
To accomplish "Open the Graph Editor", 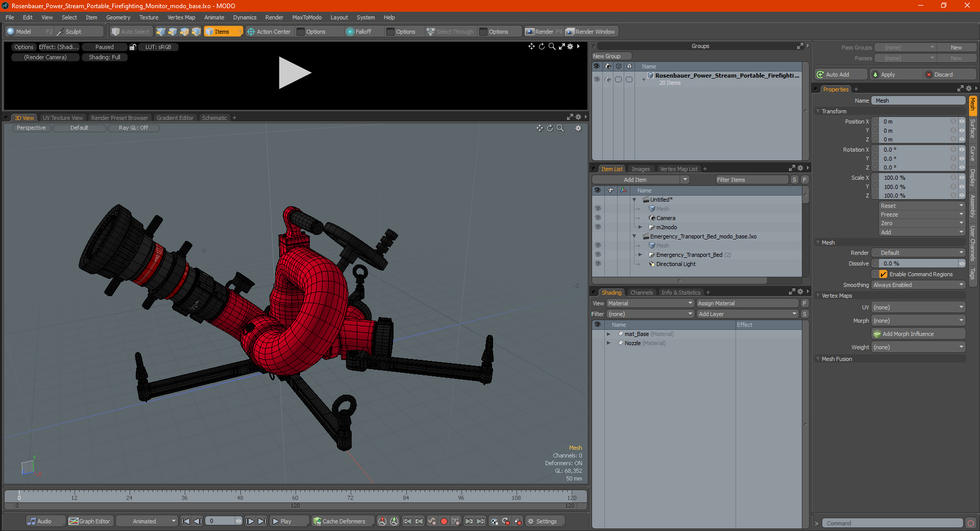I will pos(89,521).
